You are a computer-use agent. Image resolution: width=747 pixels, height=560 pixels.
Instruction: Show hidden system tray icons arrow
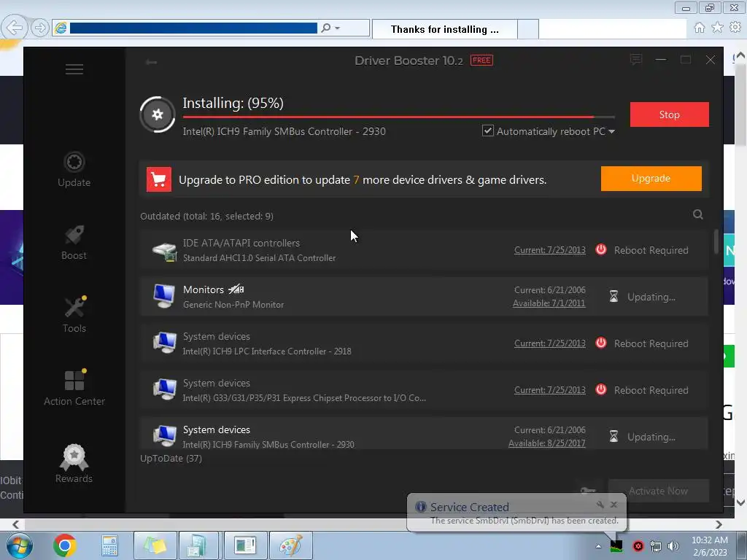click(598, 547)
